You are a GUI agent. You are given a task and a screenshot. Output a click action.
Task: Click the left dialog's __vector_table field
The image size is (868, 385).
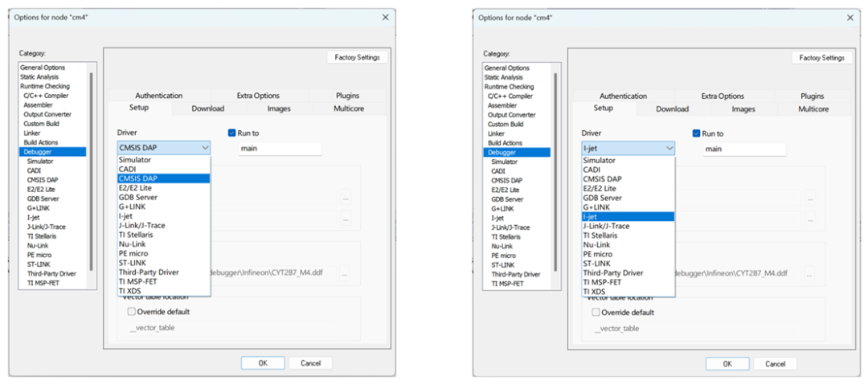(232, 328)
